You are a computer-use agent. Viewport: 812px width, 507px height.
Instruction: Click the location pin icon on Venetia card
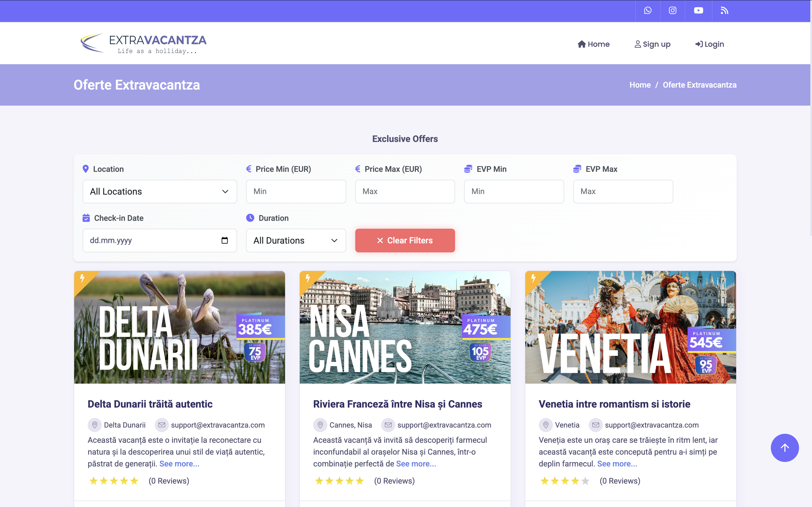click(546, 425)
